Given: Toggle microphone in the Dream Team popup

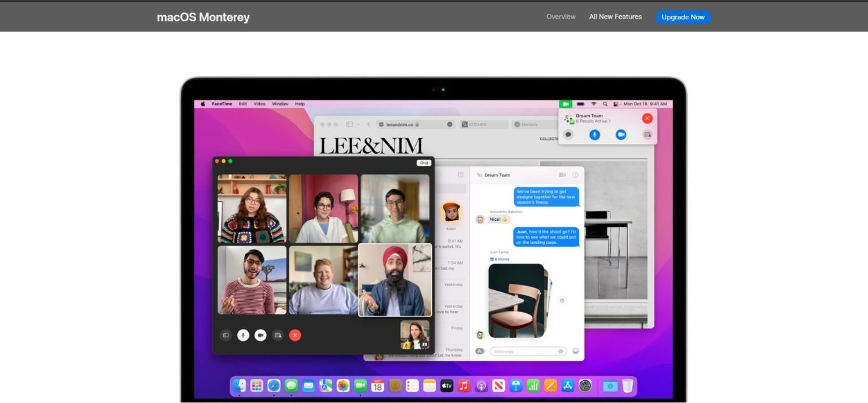Looking at the screenshot, I should click(x=594, y=135).
